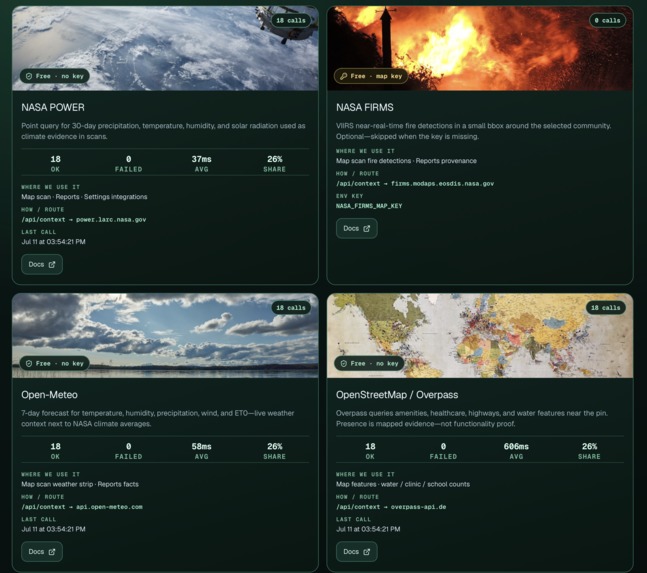The width and height of the screenshot is (647, 573).
Task: Click 'Free · no key' badge on Open-Meteo
Action: coord(54,363)
